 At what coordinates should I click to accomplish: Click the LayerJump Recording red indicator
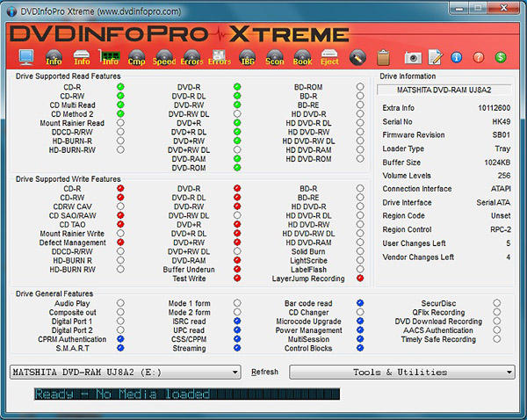click(x=360, y=278)
